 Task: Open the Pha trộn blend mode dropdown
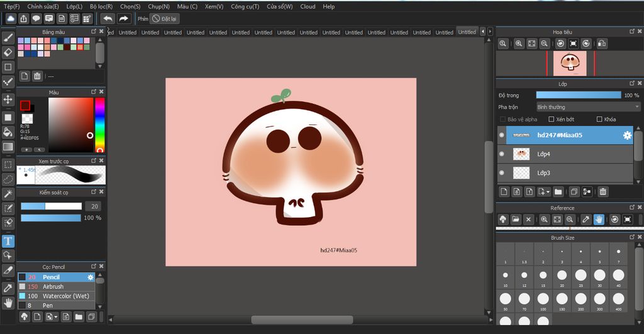(587, 107)
